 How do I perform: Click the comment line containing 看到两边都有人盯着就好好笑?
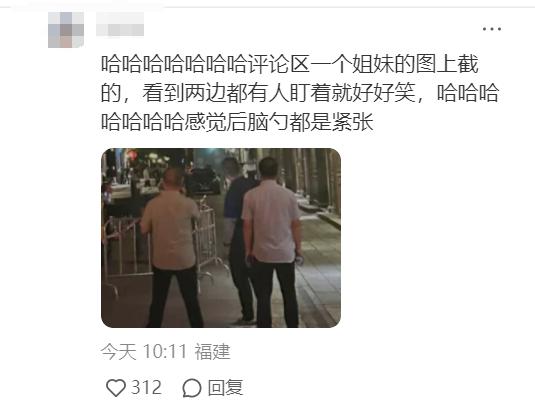[300, 93]
